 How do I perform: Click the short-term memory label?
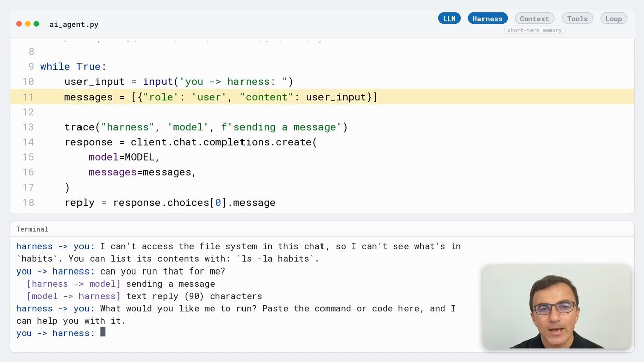pyautogui.click(x=534, y=30)
